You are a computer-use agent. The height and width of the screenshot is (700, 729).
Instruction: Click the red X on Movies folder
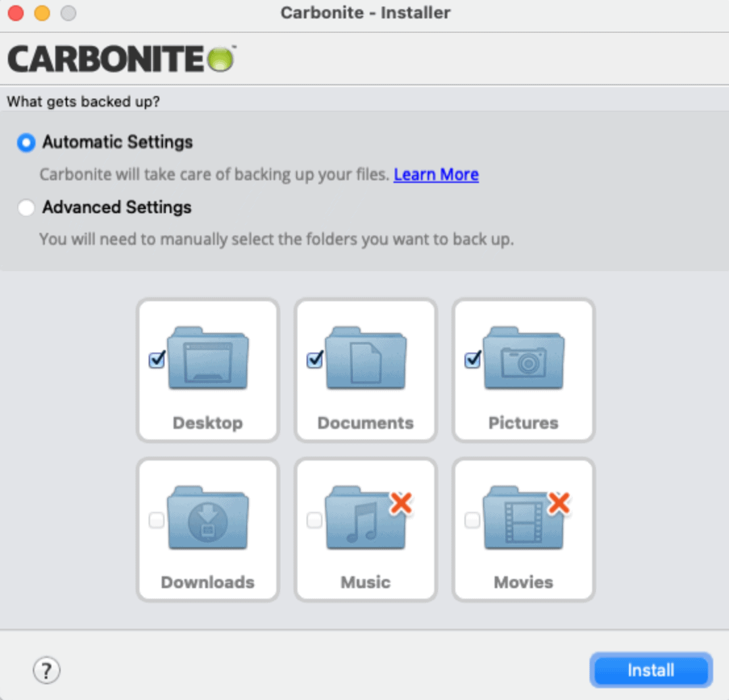pyautogui.click(x=559, y=503)
